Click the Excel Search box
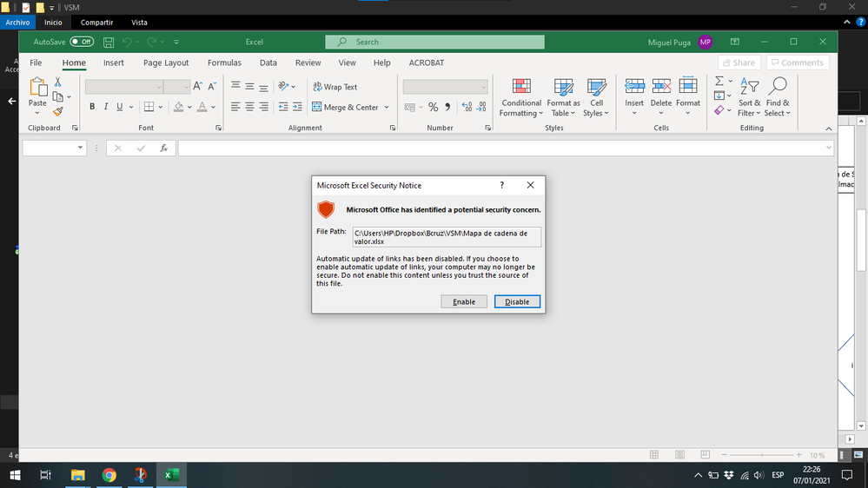Screen dimensions: 868x488 (434, 42)
